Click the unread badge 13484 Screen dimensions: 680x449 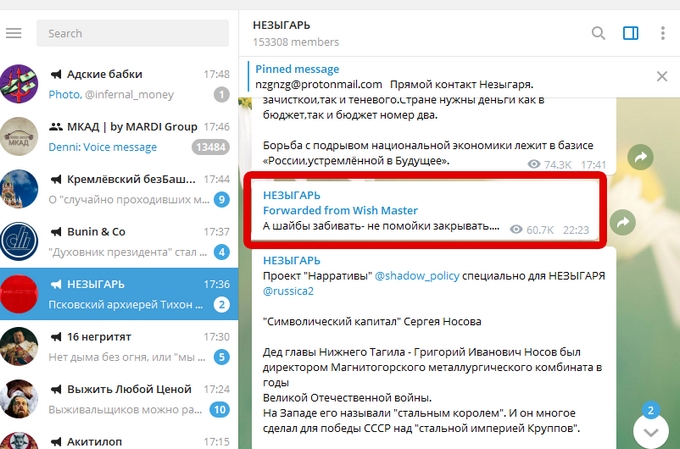[210, 147]
